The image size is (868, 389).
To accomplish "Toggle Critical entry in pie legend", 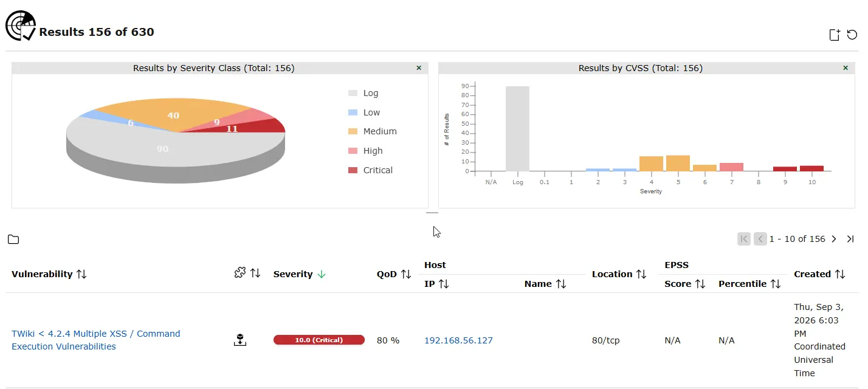I will coord(370,170).
